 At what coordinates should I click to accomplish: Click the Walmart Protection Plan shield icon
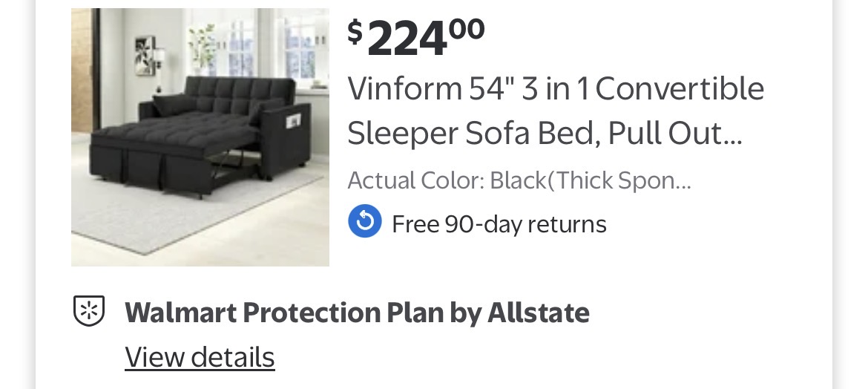tap(88, 311)
